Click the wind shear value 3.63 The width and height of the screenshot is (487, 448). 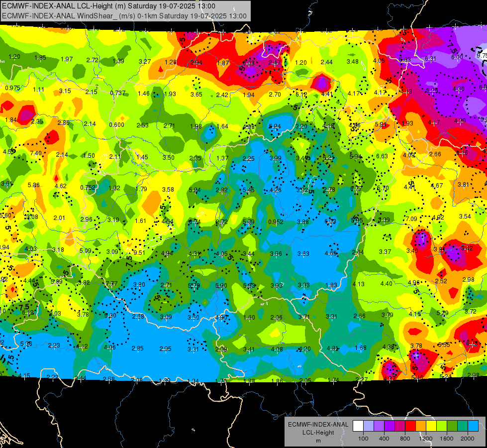point(303,254)
